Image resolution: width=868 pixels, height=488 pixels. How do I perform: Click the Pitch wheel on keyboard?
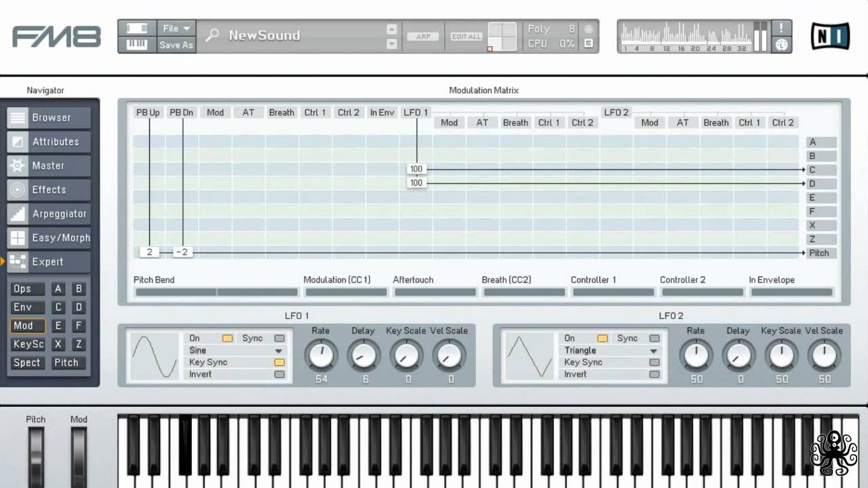(x=35, y=458)
